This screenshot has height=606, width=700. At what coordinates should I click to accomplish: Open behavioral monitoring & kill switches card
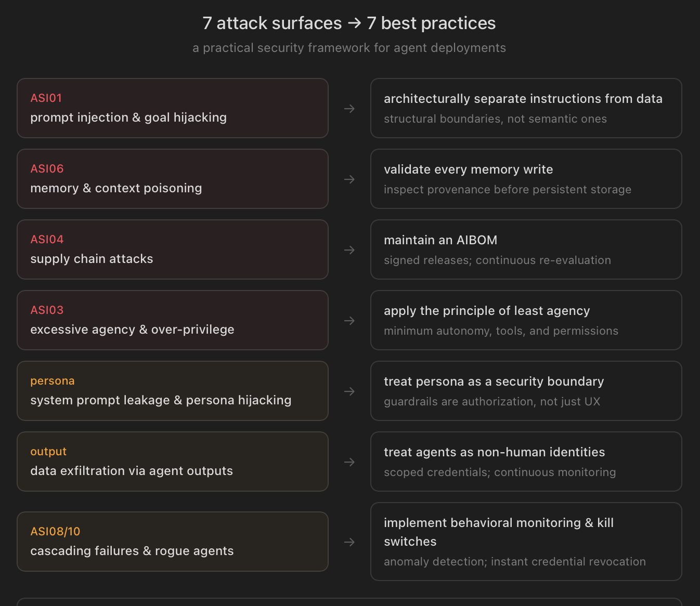[526, 542]
